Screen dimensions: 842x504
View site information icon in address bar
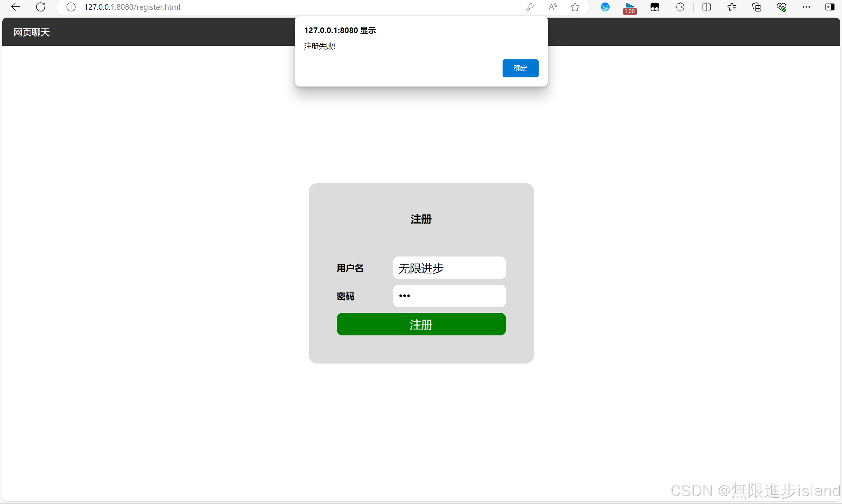[x=71, y=7]
